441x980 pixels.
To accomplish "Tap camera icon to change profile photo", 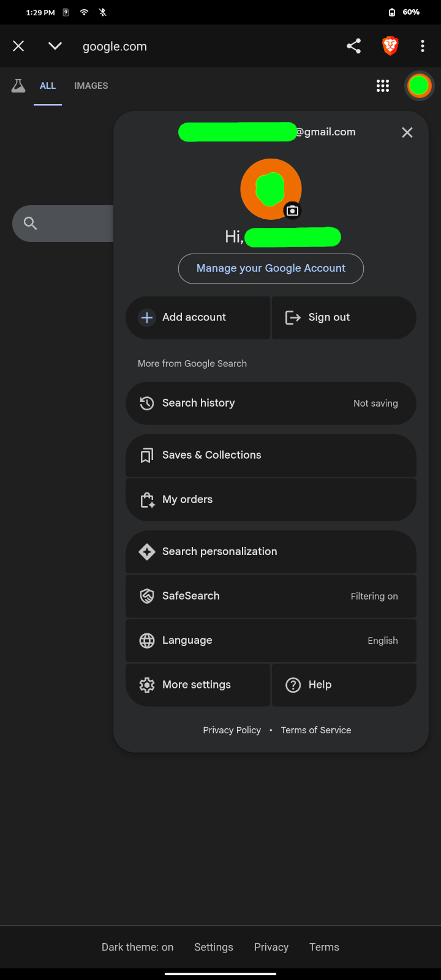I will coord(293,211).
